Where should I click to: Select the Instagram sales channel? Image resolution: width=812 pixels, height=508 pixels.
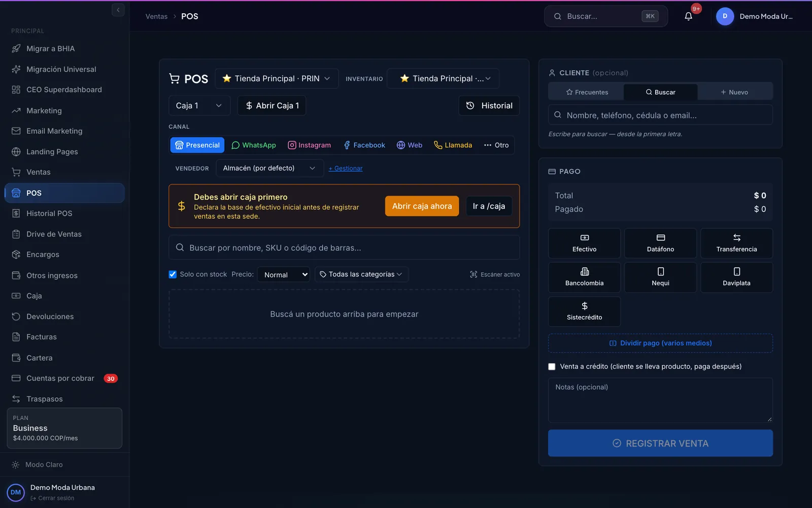[309, 145]
